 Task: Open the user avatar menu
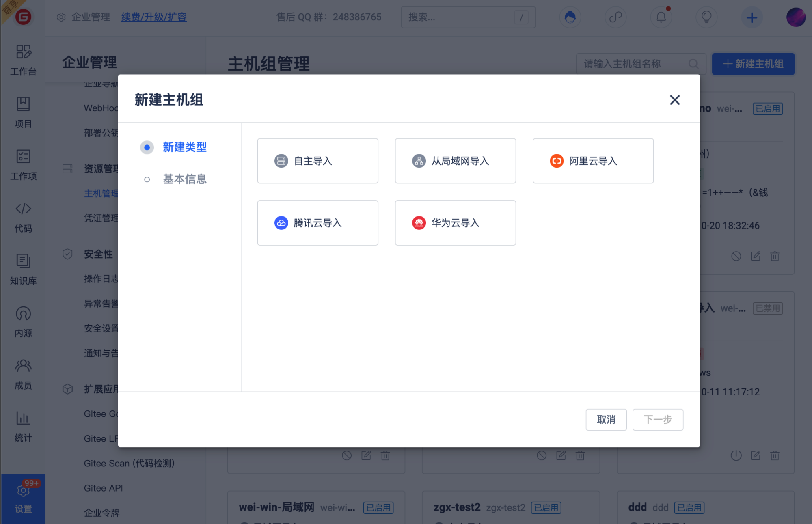tap(796, 17)
